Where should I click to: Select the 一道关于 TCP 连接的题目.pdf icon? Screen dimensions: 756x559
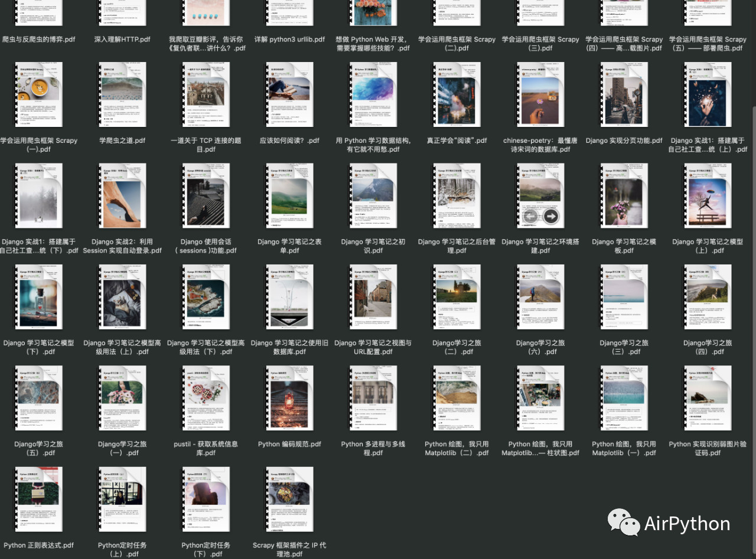(x=207, y=94)
